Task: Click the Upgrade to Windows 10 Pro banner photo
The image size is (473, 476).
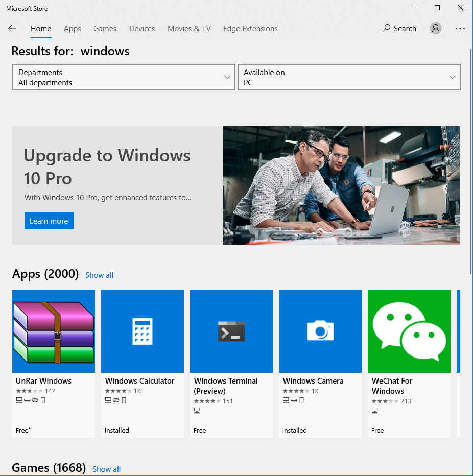Action: [342, 185]
